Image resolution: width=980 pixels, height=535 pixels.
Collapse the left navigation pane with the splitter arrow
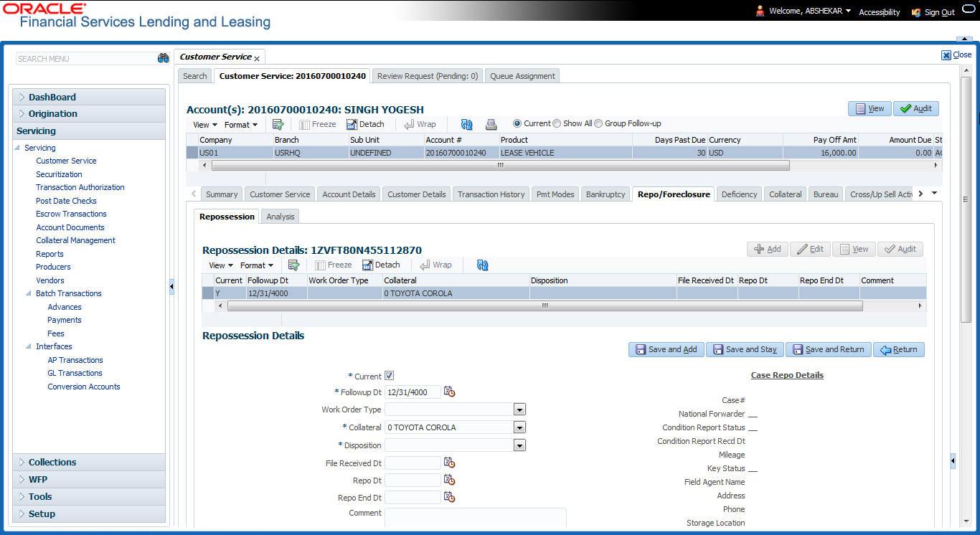pos(171,286)
